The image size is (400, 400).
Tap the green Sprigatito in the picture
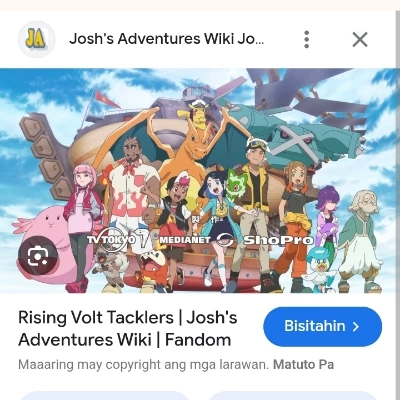point(237,188)
